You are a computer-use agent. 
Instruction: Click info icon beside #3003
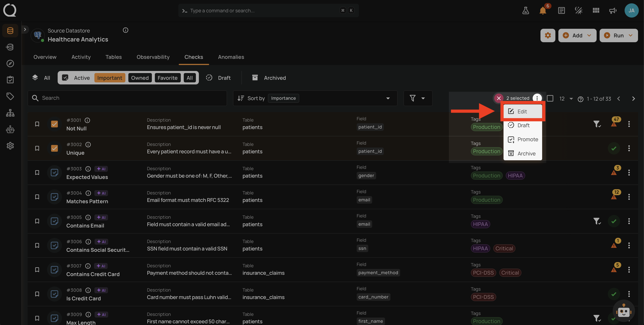pyautogui.click(x=88, y=169)
